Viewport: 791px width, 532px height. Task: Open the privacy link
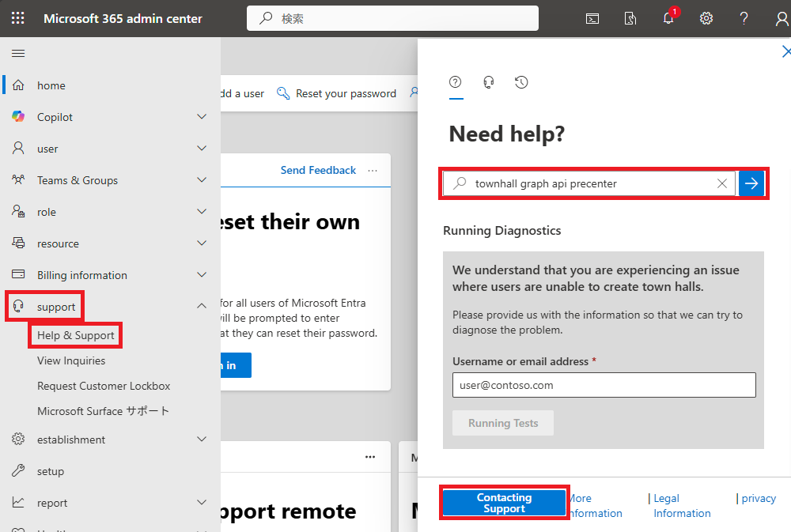click(759, 498)
